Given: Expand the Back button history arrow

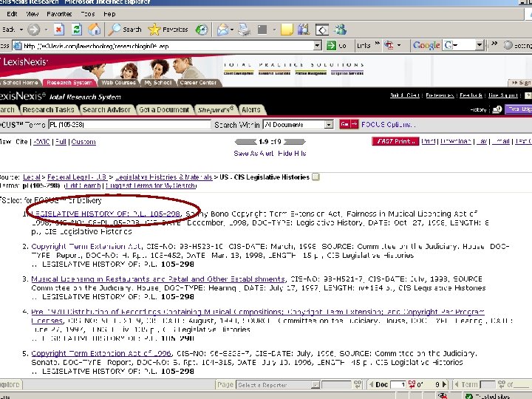Looking at the screenshot, I should click(x=21, y=30).
